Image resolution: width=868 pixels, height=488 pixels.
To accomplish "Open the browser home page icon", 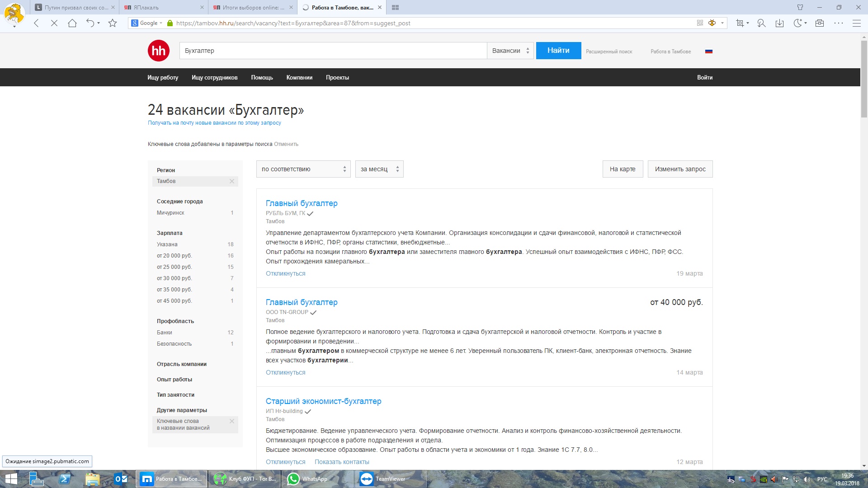I will (72, 23).
